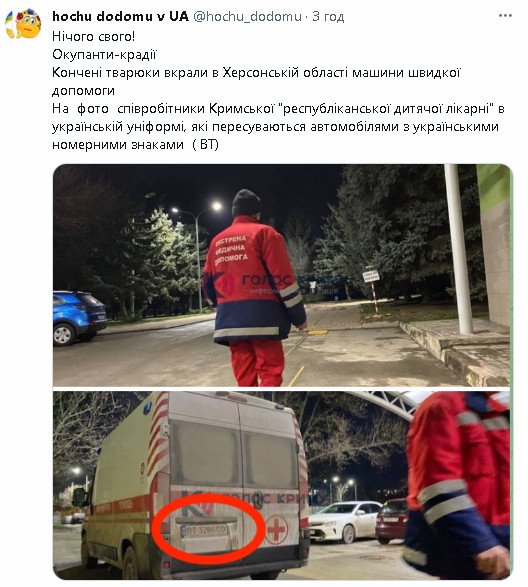Image resolution: width=528 pixels, height=587 pixels.
Task: Click the street lamp in the top photo
Action: (x=198, y=256)
